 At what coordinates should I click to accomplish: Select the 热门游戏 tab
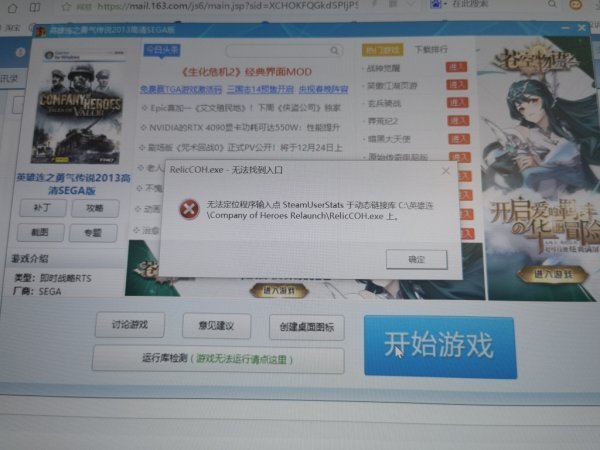point(382,50)
